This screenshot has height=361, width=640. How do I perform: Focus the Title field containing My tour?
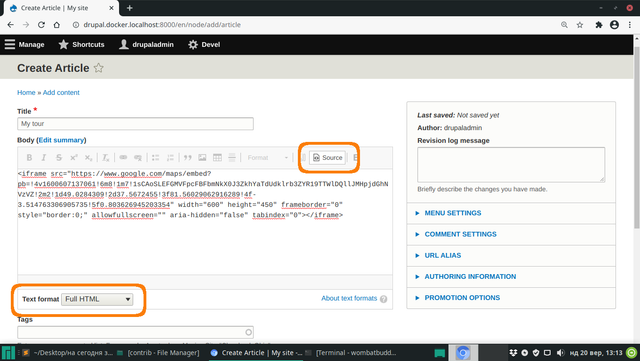(136, 124)
